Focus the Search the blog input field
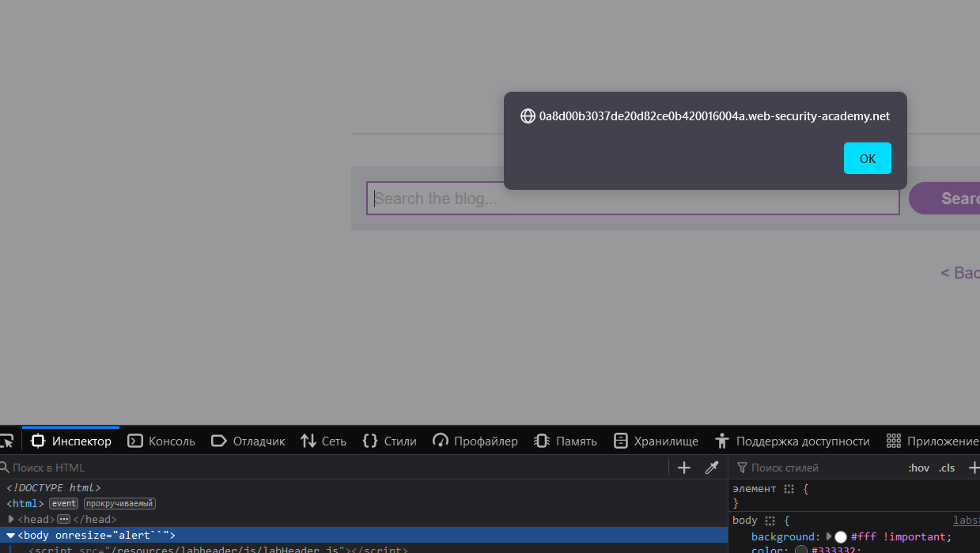This screenshot has height=553, width=980. tap(633, 199)
